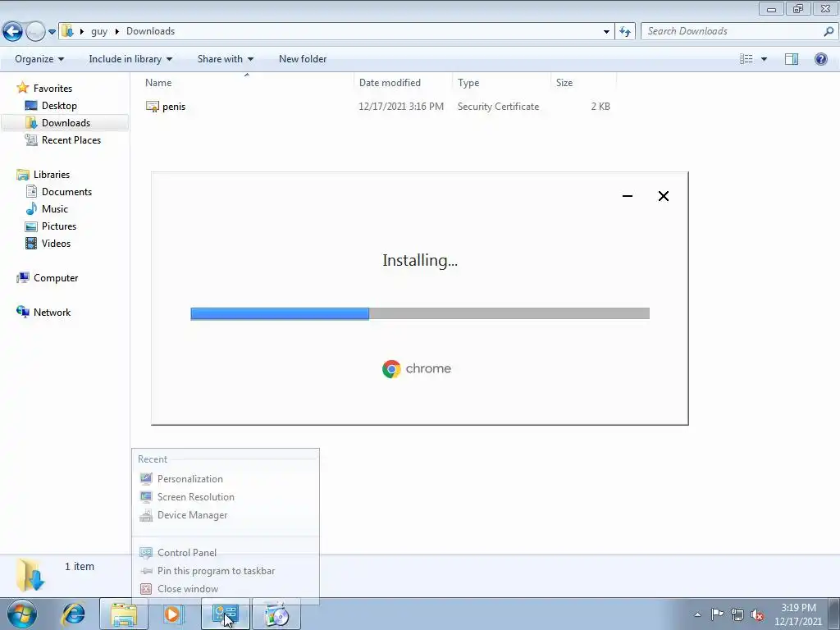Open the clock showing 3:19 PM
This screenshot has width=840, height=630.
pos(798,614)
